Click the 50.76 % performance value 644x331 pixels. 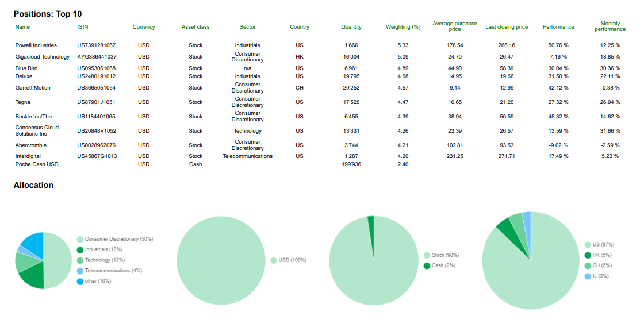(x=558, y=45)
